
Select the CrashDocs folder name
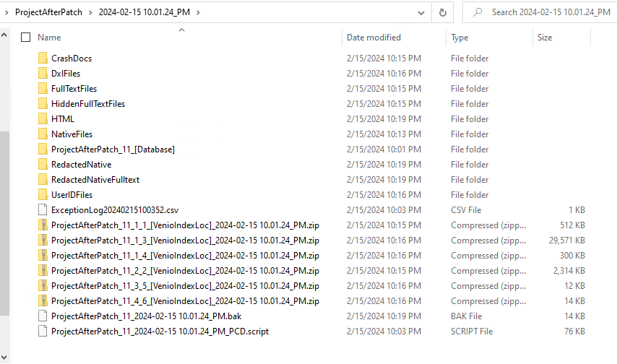pyautogui.click(x=72, y=58)
